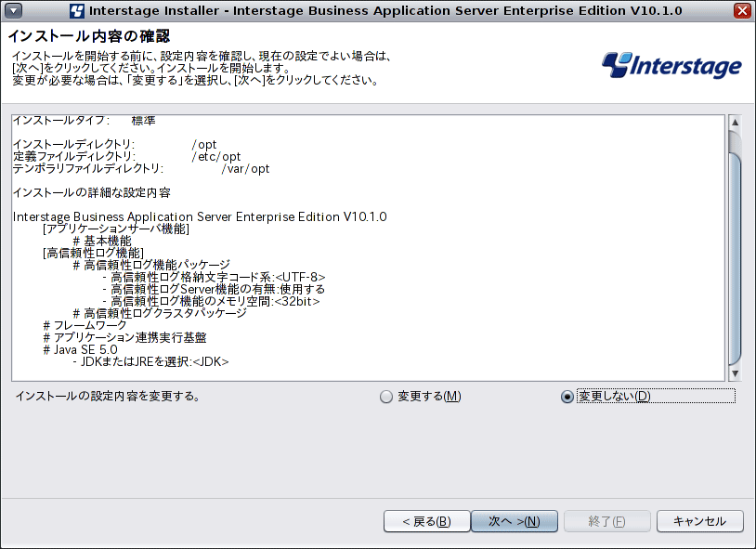Click the 高信頼性ログServer機能の有無:使用する line

[214, 290]
